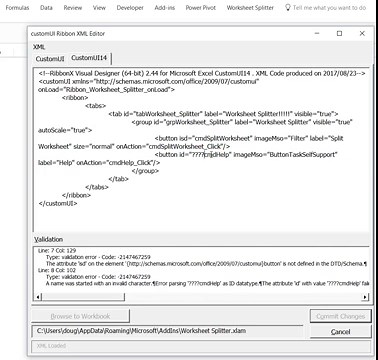The width and height of the screenshot is (378, 360).
Task: Click the 'Line: 8 Col: 102' validation entry
Action: (x=57, y=270)
